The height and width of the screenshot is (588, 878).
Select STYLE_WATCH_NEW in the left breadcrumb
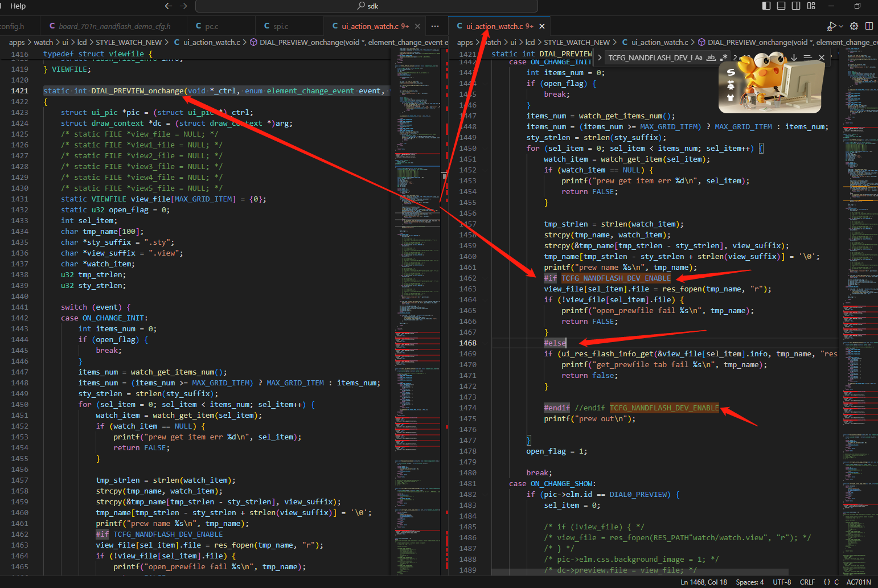coord(129,42)
